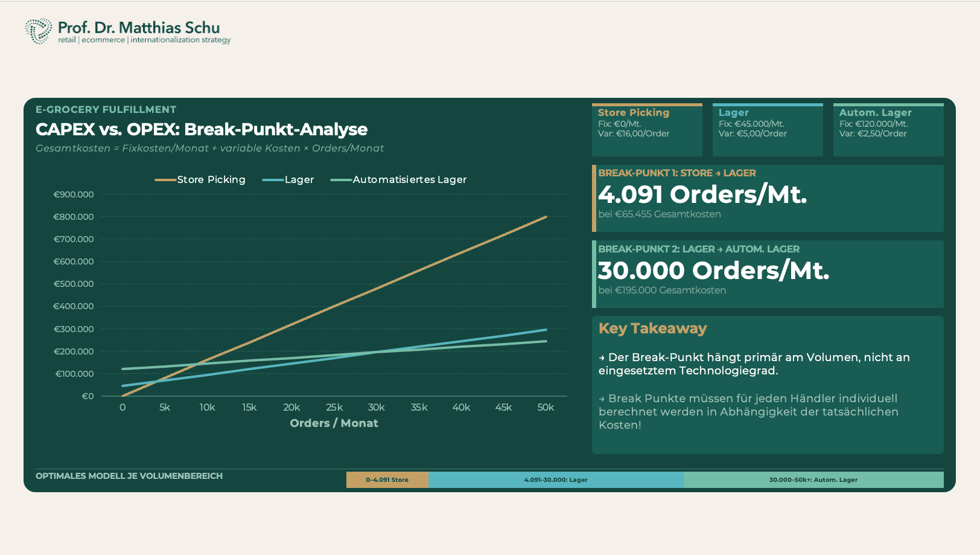Viewport: 980px width, 555px height.
Task: Click the 5k x-axis tick label
Action: [165, 408]
